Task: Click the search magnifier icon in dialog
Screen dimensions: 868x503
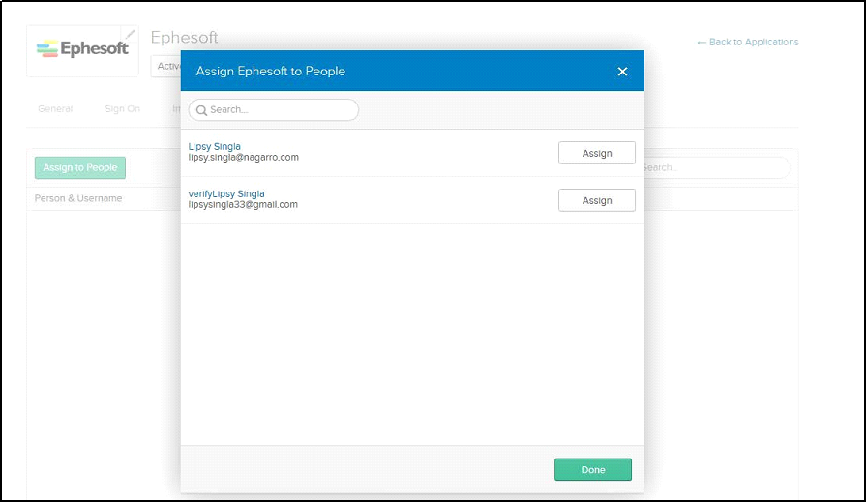Action: [202, 110]
